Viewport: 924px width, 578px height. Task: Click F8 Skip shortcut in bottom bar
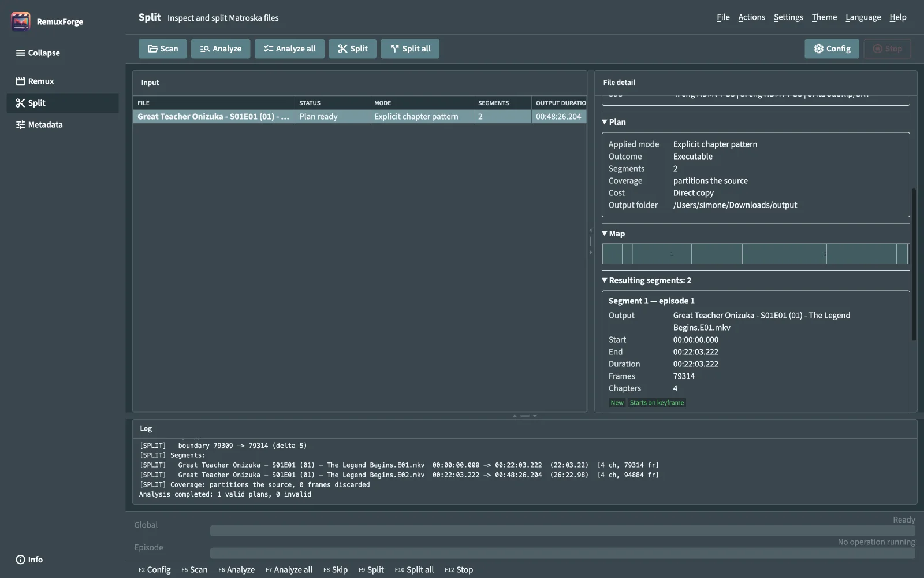tap(335, 570)
